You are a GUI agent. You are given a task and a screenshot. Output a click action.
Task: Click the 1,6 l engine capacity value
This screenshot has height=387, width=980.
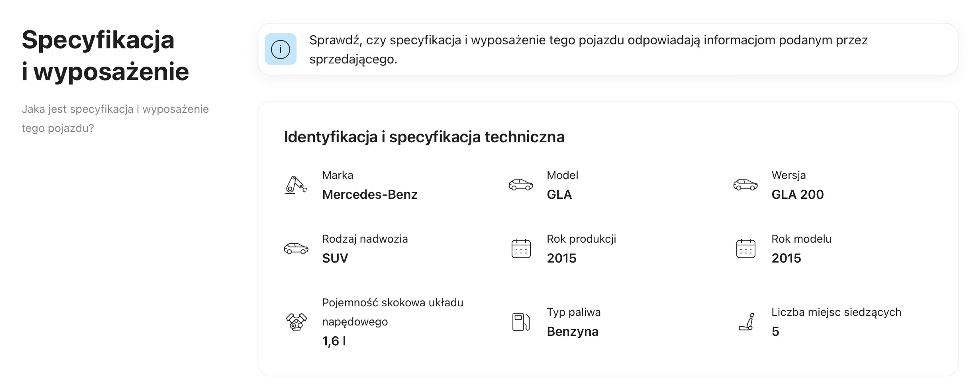334,341
